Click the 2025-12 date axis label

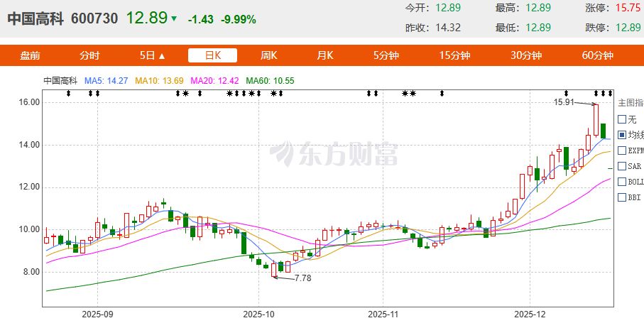point(530,314)
